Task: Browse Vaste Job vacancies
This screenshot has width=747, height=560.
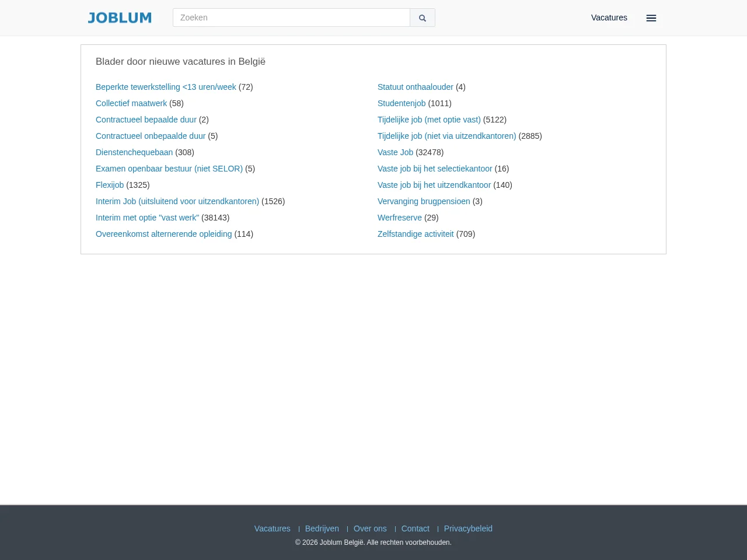Action: 395,152
